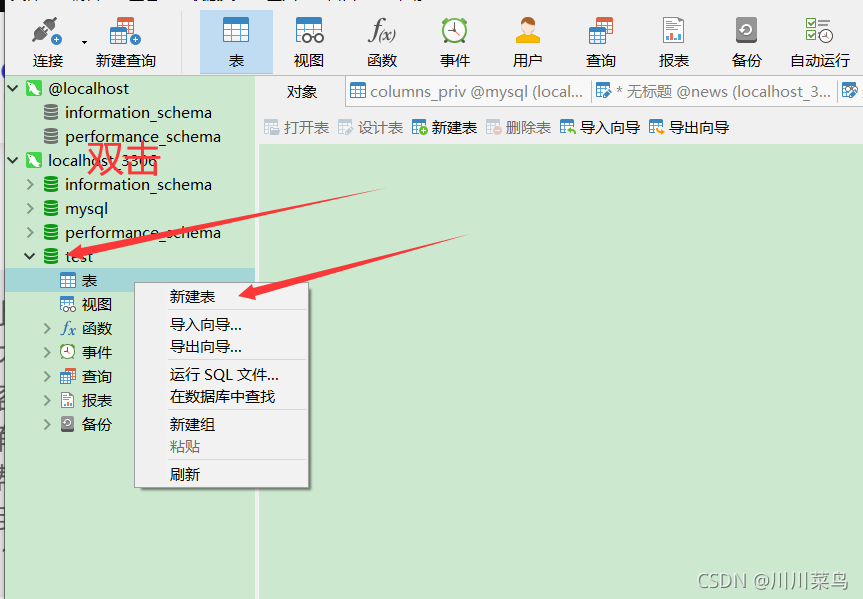The height and width of the screenshot is (599, 863).
Task: Select the mysql database icon
Action: [51, 208]
